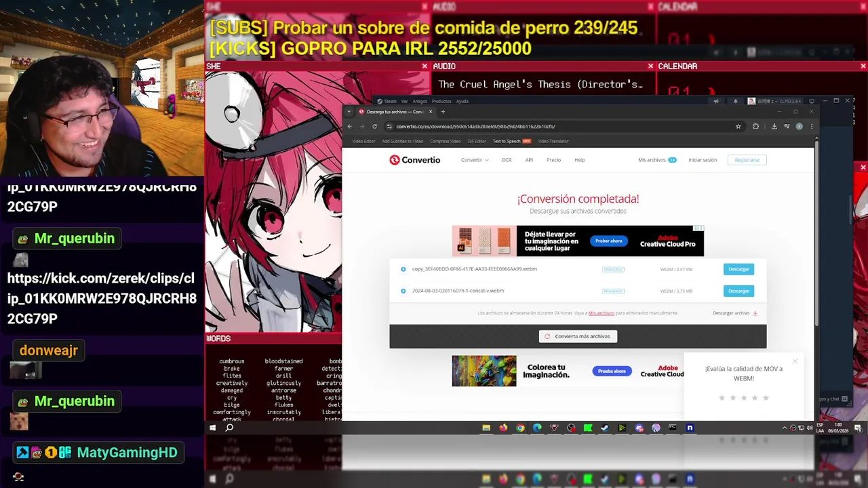Expand the Convertir dropdown menu
Image resolution: width=868 pixels, height=488 pixels.
click(475, 160)
